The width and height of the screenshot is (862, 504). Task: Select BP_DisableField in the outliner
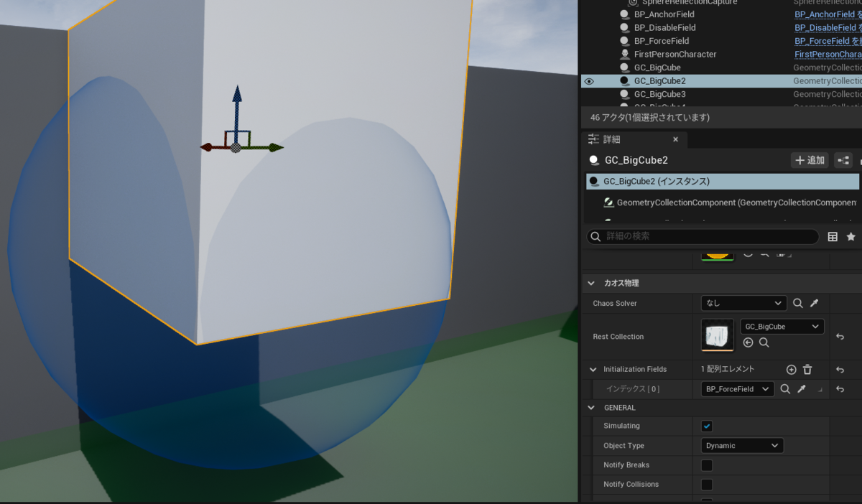click(664, 27)
